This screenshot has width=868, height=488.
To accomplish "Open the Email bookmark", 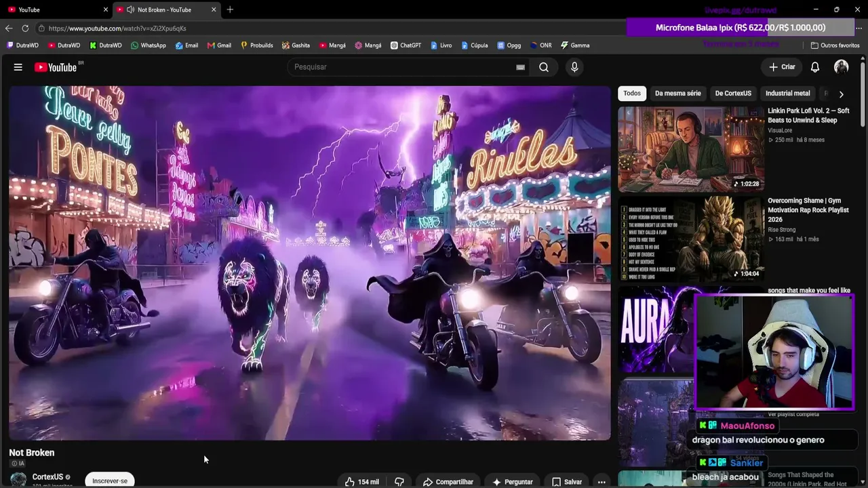I will (x=186, y=45).
